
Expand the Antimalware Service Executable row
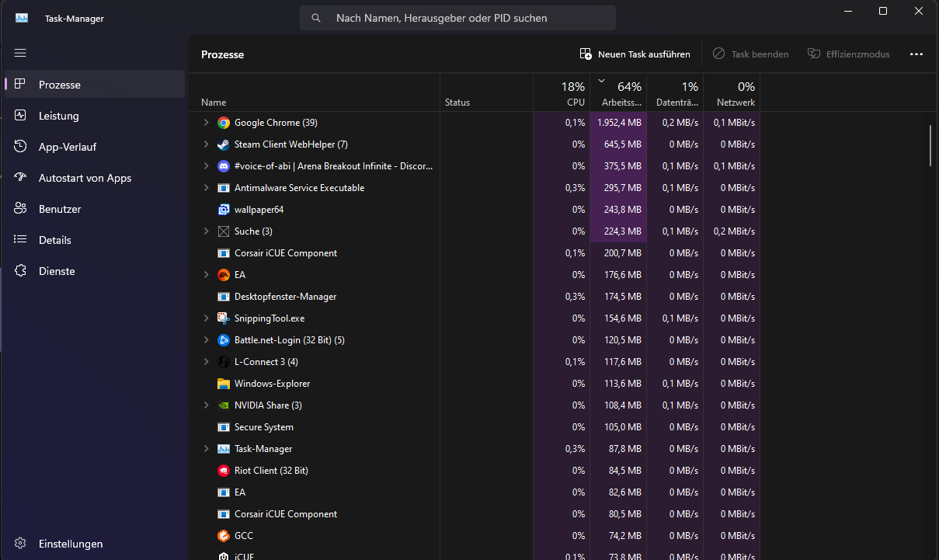(206, 188)
